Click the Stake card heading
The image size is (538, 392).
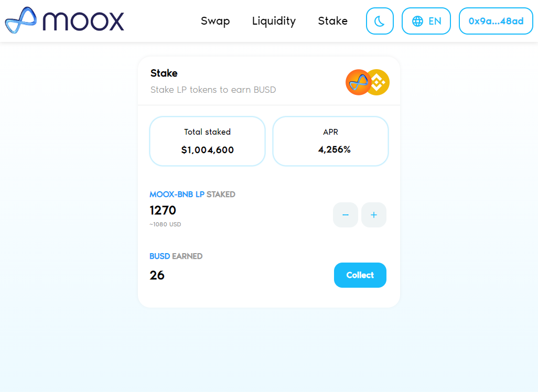click(164, 73)
